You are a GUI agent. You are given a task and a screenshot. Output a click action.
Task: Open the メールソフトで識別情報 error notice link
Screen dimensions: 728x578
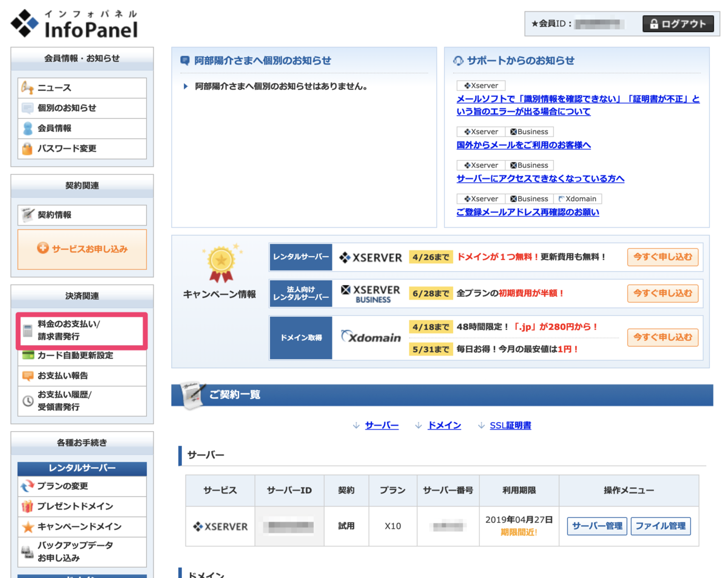click(x=578, y=106)
